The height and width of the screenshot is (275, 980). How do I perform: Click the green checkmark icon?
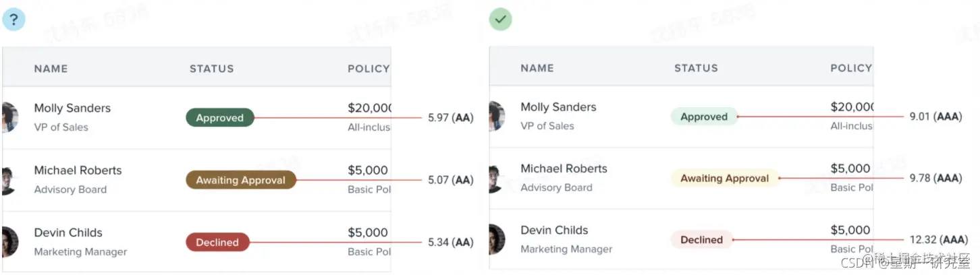(x=500, y=20)
